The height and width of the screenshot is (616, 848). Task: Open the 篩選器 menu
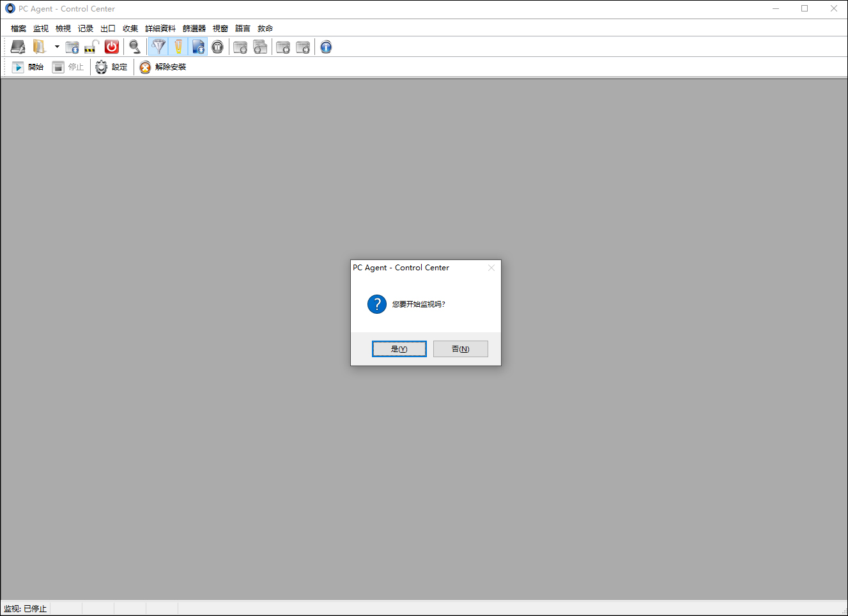tap(194, 28)
